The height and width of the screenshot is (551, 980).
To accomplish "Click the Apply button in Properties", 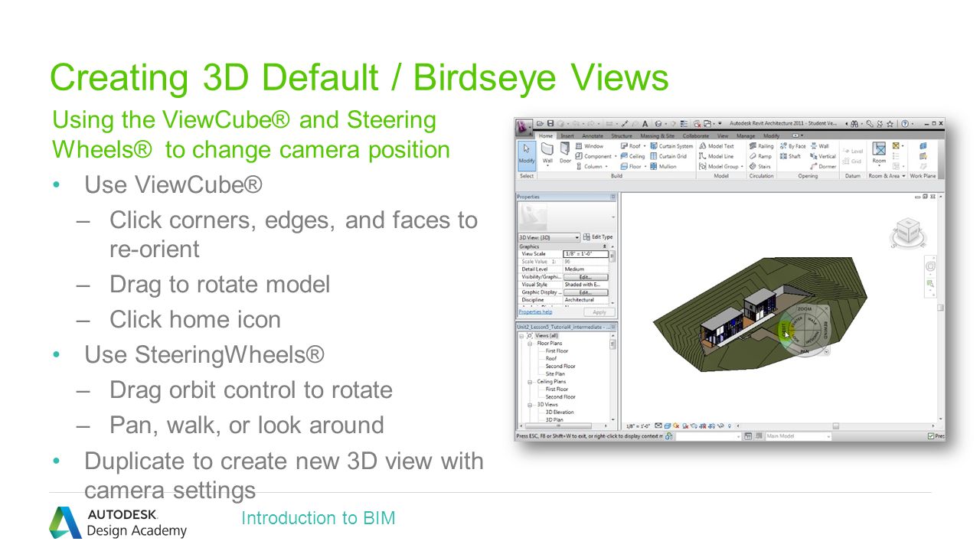I will 599,312.
